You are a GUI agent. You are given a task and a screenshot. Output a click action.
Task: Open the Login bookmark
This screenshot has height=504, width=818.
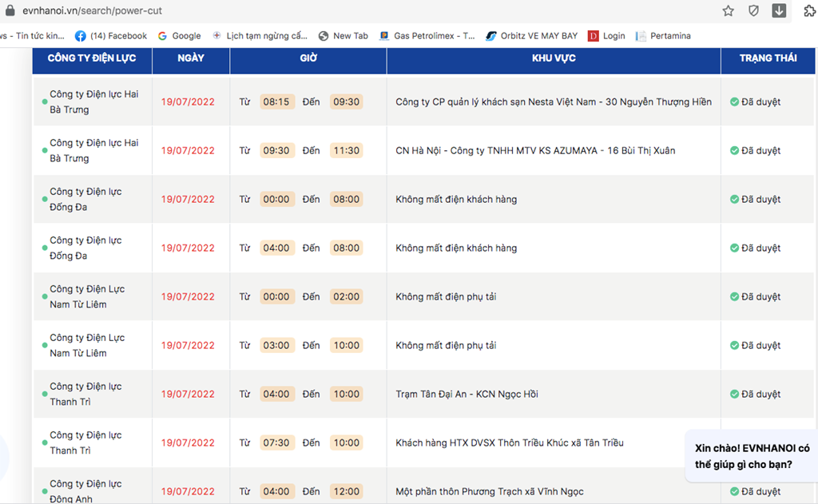click(x=606, y=36)
